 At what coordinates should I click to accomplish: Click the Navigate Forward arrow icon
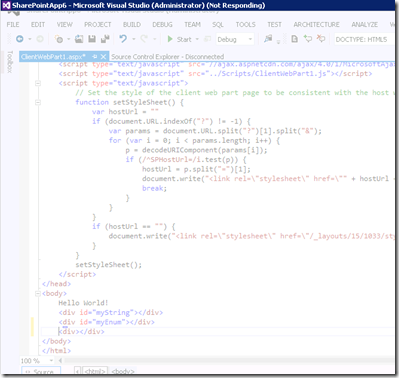tap(40, 39)
